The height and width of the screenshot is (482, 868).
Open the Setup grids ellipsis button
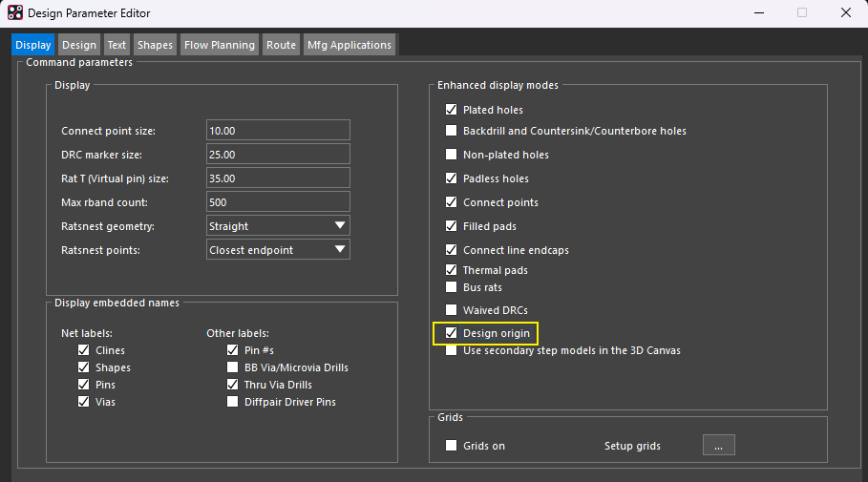click(x=718, y=446)
